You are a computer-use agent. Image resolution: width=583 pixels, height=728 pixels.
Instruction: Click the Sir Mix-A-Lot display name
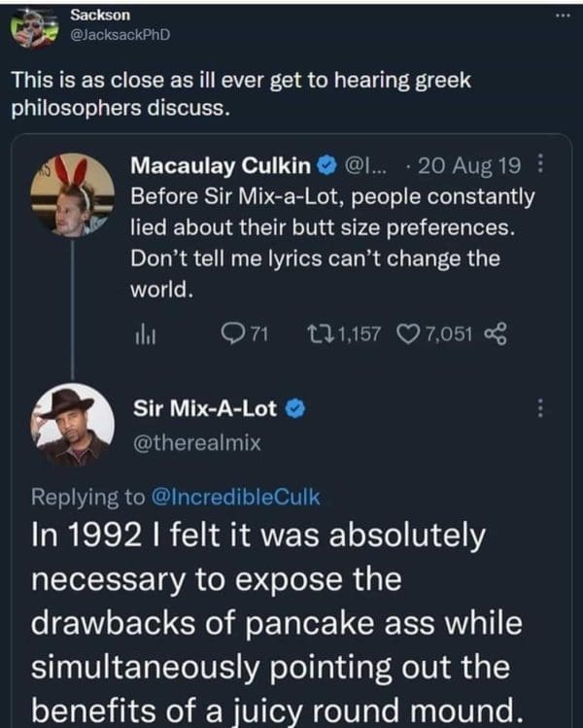204,409
